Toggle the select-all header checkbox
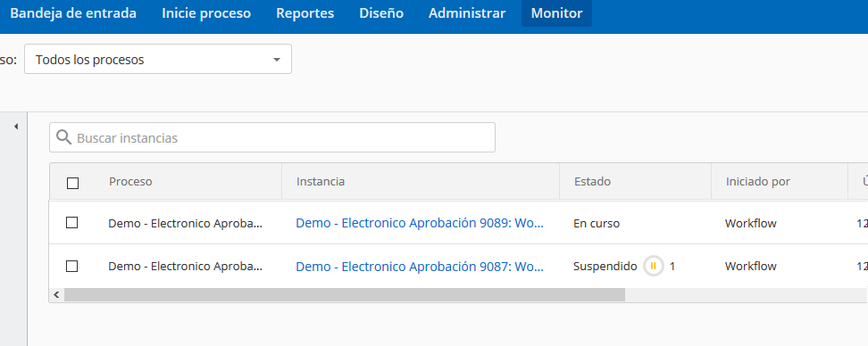868x346 pixels. point(72,183)
